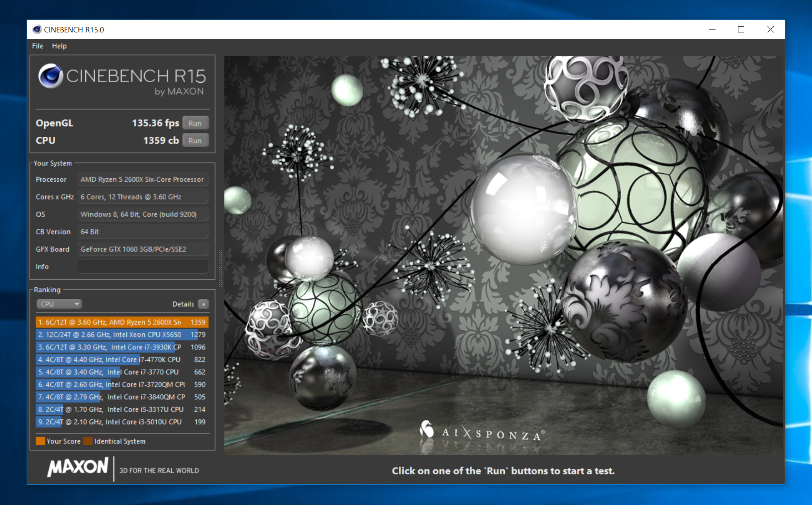
Task: Select the Core i3-5010U ranking row
Action: coord(121,422)
